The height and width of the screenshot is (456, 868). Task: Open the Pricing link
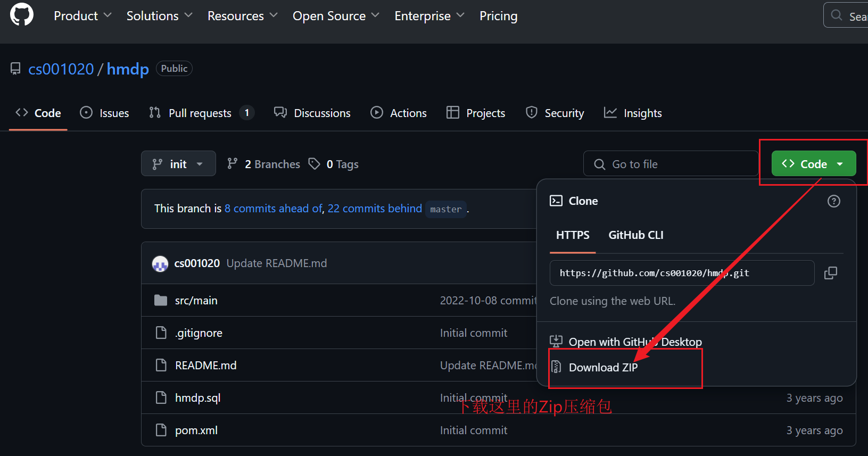click(x=498, y=16)
